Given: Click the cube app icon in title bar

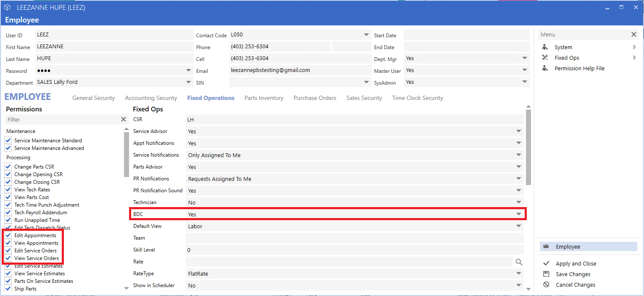Looking at the screenshot, I should pyautogui.click(x=7, y=7).
